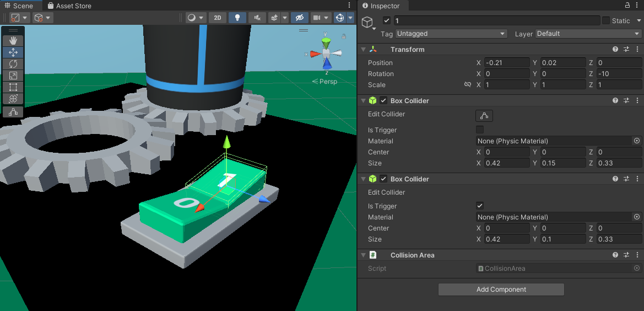
Task: Open the Tag dropdown showing Untagged
Action: [451, 34]
